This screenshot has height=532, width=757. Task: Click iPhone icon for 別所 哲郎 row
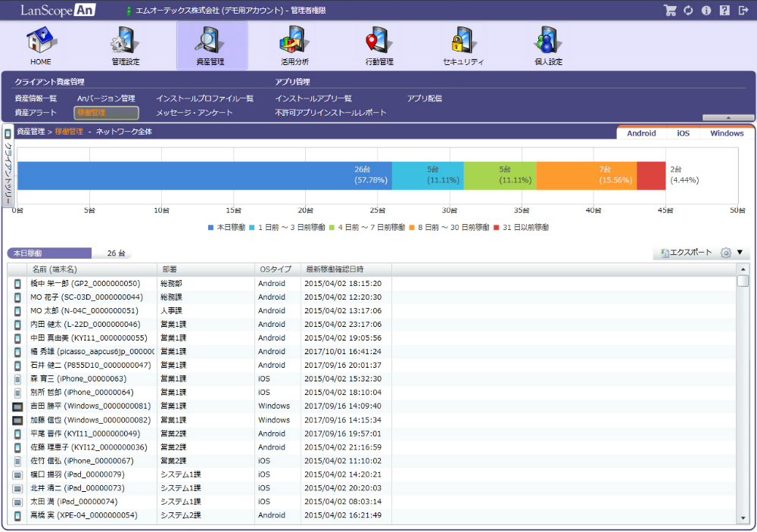(17, 393)
